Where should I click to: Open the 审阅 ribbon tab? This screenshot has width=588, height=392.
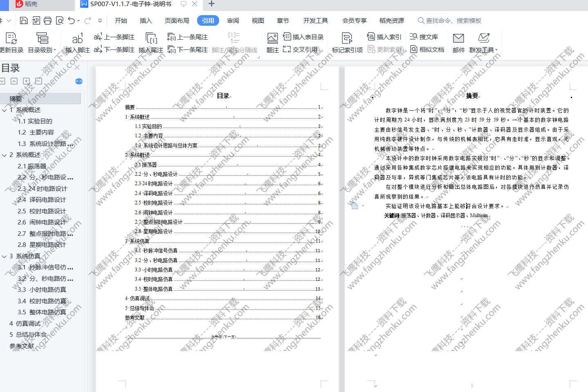233,20
